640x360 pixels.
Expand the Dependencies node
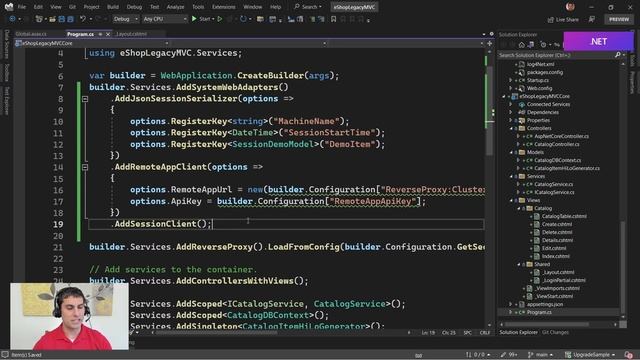(511, 112)
